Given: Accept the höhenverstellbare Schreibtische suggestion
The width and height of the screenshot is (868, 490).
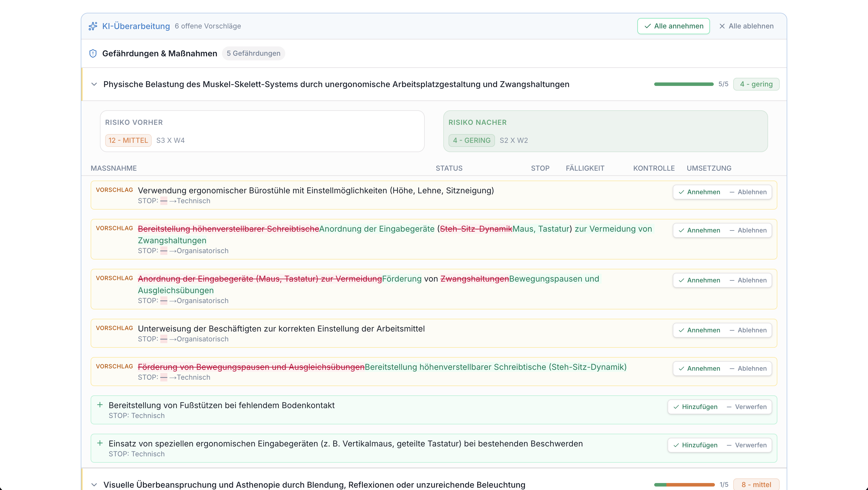Looking at the screenshot, I should (699, 368).
